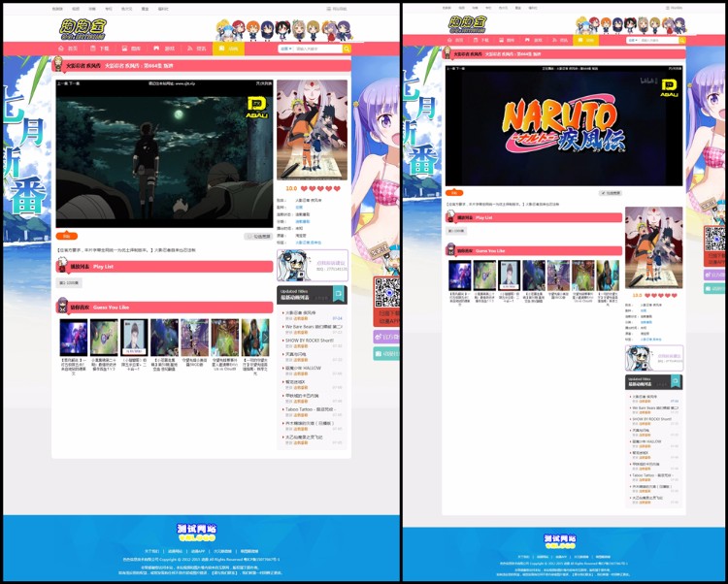The image size is (728, 584).
Task: Open 'Taboo Tattoo' in right updated list
Action: (x=653, y=475)
